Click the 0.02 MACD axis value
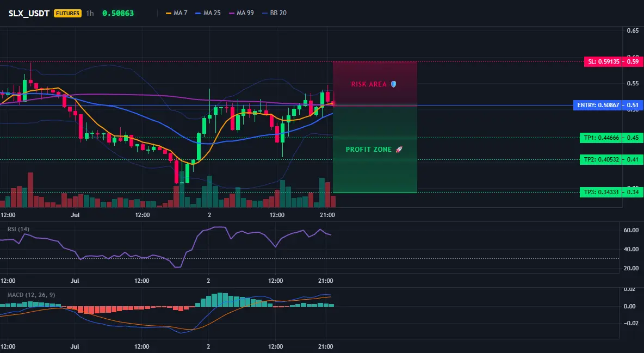644x353 pixels. coord(629,289)
